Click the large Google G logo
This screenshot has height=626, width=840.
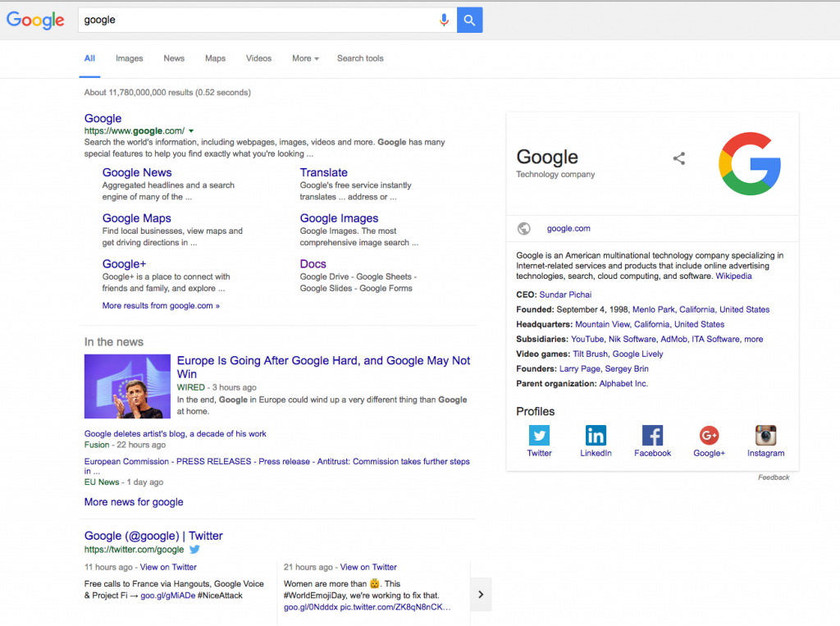pyautogui.click(x=750, y=163)
